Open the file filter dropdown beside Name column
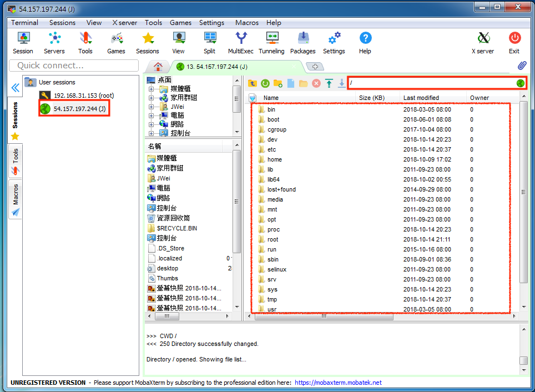This screenshot has height=392, width=535. pos(253,98)
